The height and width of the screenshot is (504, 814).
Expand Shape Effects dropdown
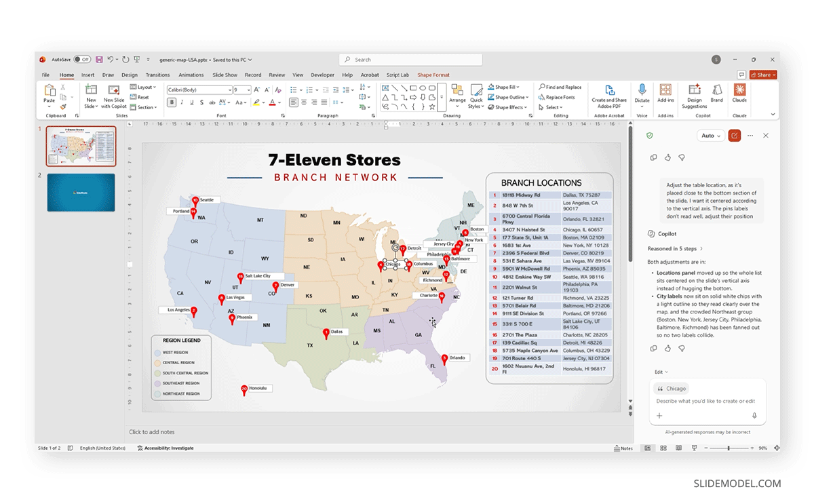coord(507,107)
